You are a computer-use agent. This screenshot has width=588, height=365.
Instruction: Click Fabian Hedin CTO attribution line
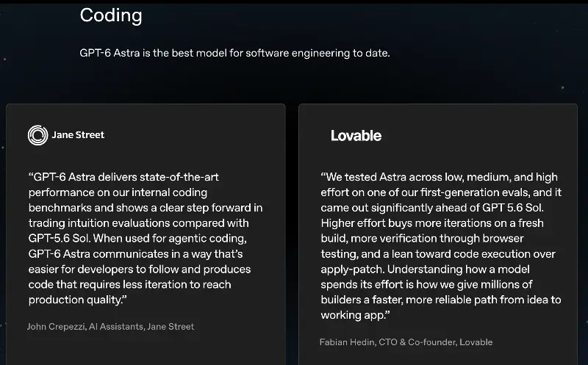click(406, 342)
